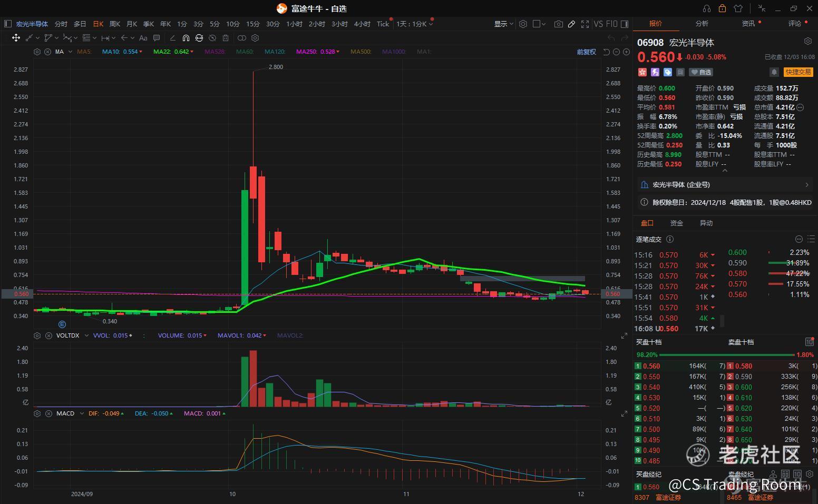Open drawing toolbar settings gear

point(255,38)
